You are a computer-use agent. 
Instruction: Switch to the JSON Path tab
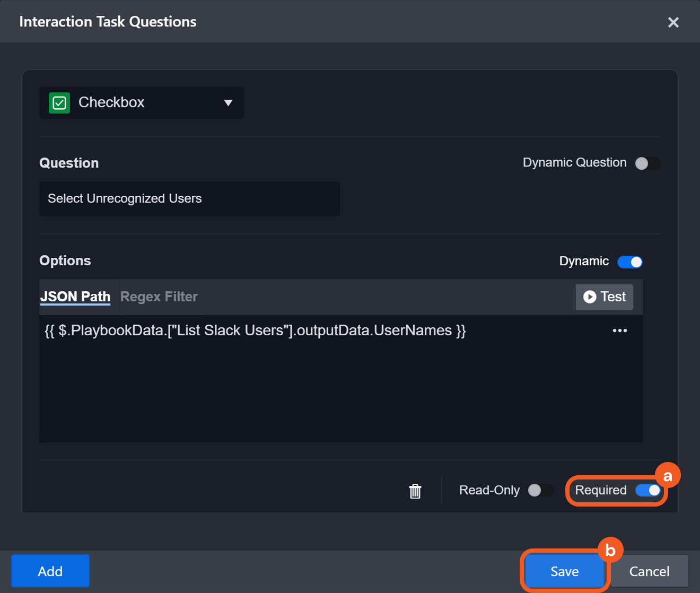tap(75, 296)
